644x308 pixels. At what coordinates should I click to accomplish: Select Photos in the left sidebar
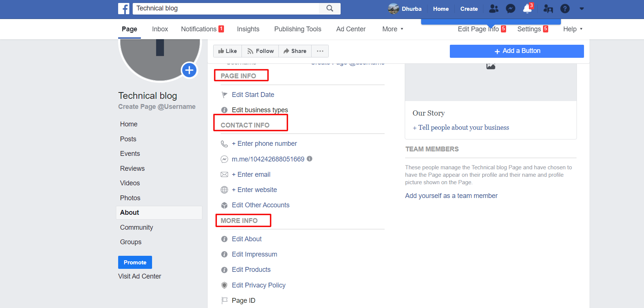(130, 198)
